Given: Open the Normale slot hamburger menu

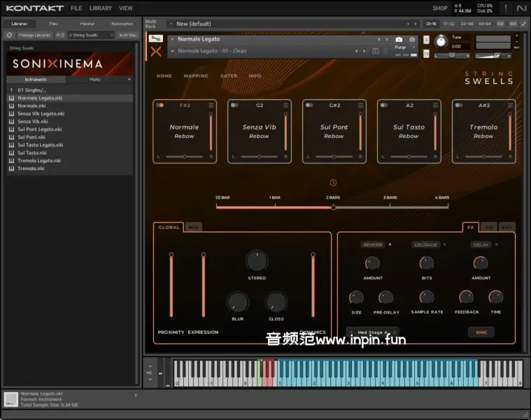Looking at the screenshot, I should click(211, 105).
